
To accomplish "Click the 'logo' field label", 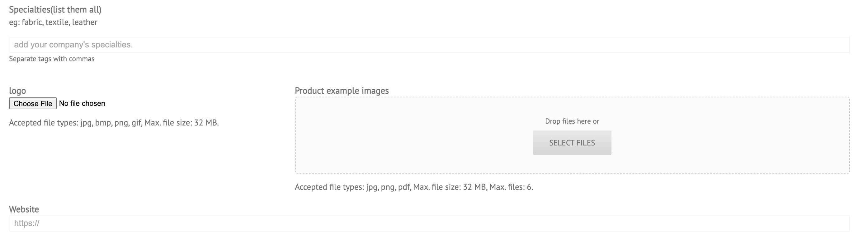I will tap(17, 91).
